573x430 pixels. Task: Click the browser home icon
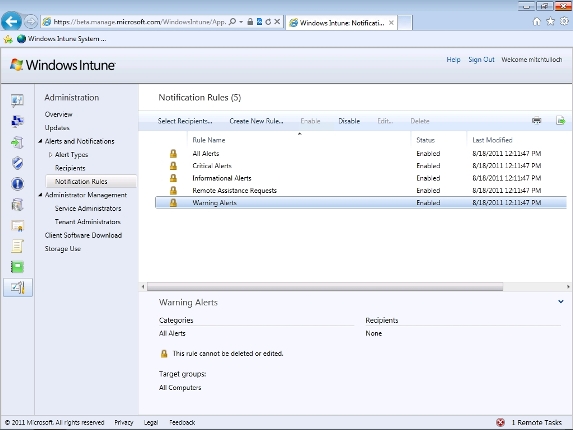pos(536,22)
